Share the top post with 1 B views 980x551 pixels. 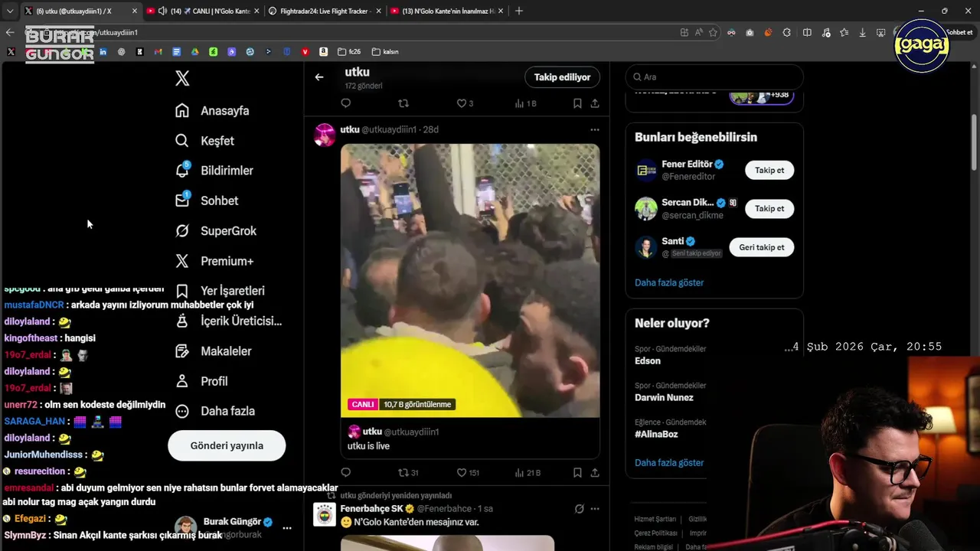coord(595,103)
